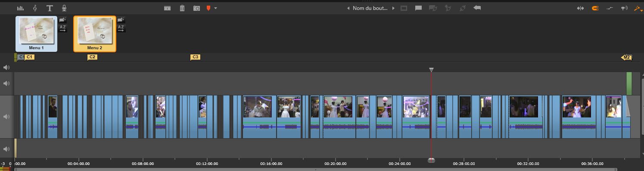Start voice-over with the microphone icon
The height and width of the screenshot is (171, 644).
(64, 8)
